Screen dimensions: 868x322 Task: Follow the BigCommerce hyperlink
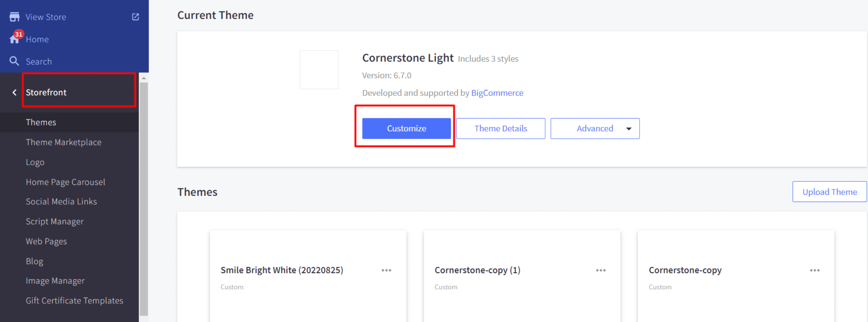[497, 93]
